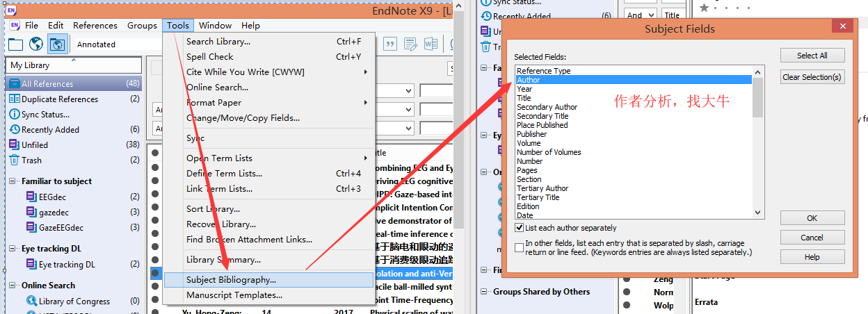Open the File menu

point(31,26)
